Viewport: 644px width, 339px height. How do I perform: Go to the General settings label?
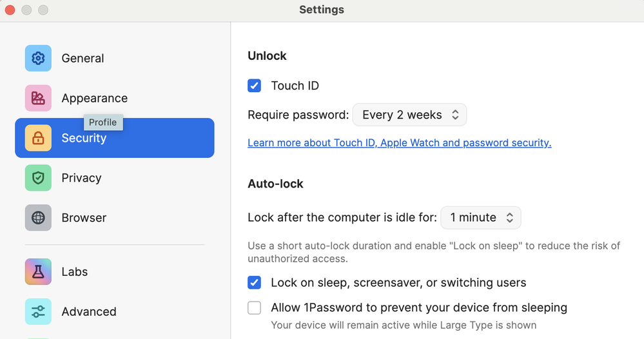[x=83, y=58]
